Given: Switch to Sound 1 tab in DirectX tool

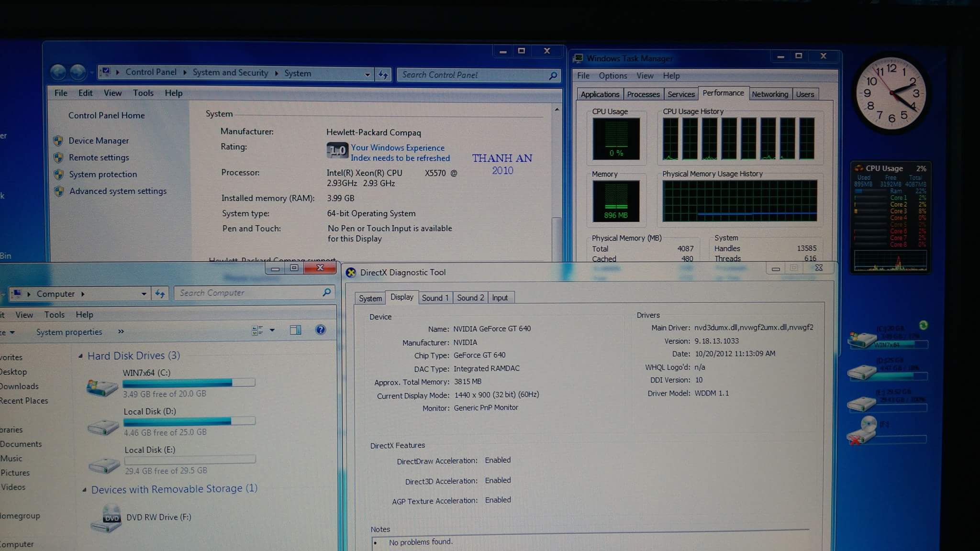Looking at the screenshot, I should coord(435,298).
